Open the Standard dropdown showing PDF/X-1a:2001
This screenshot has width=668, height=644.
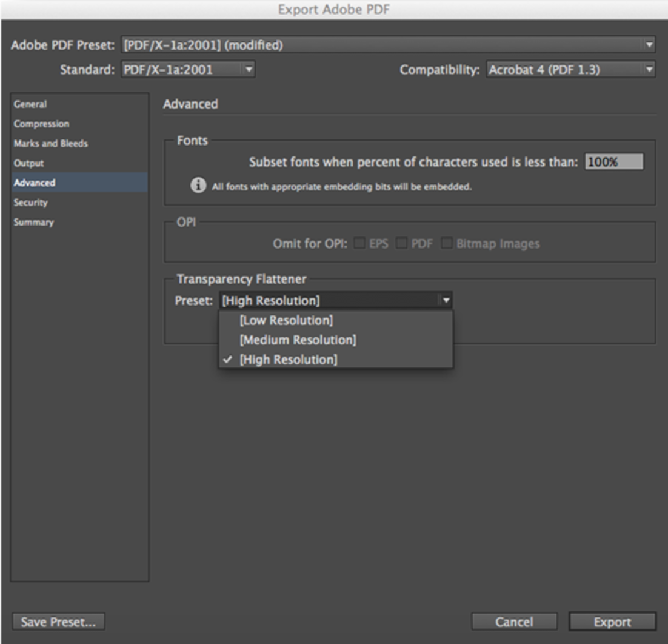189,70
